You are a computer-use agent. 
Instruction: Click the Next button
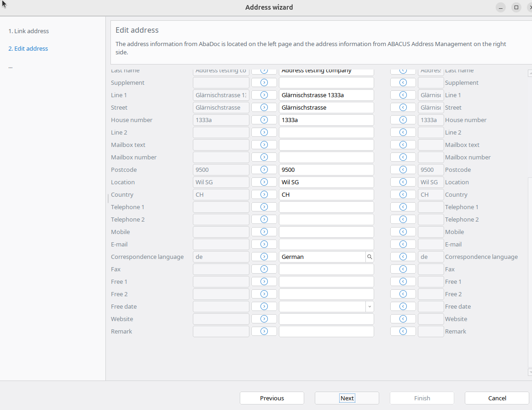coord(347,398)
